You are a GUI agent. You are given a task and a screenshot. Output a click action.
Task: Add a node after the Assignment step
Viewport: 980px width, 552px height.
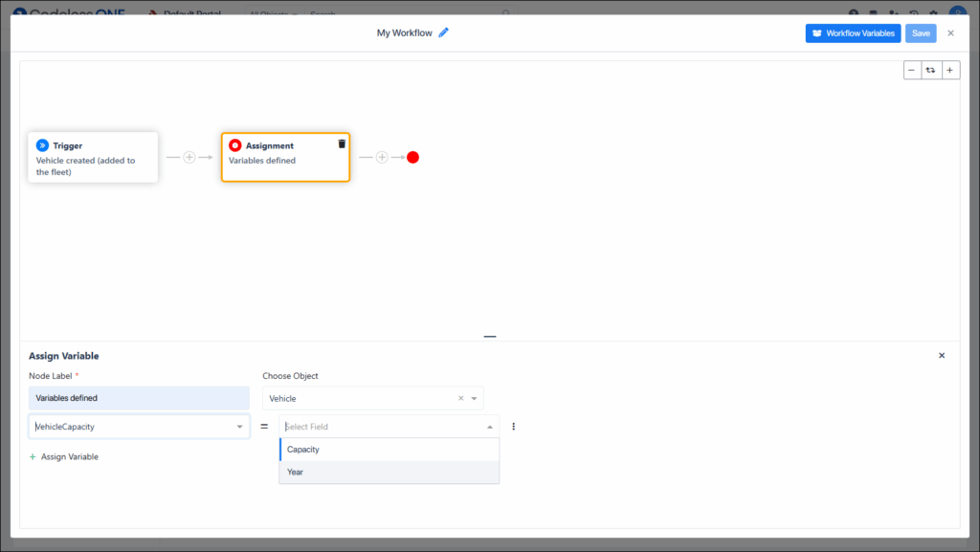(x=382, y=157)
